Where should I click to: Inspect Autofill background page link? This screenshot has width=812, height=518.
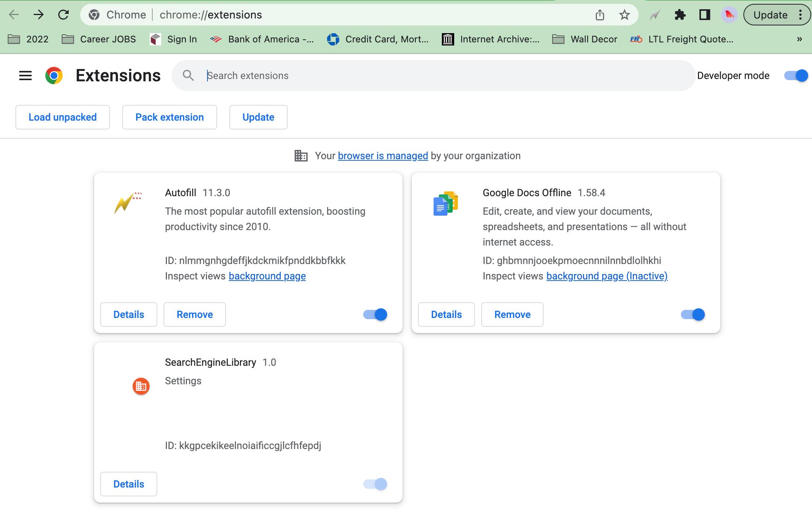[267, 276]
